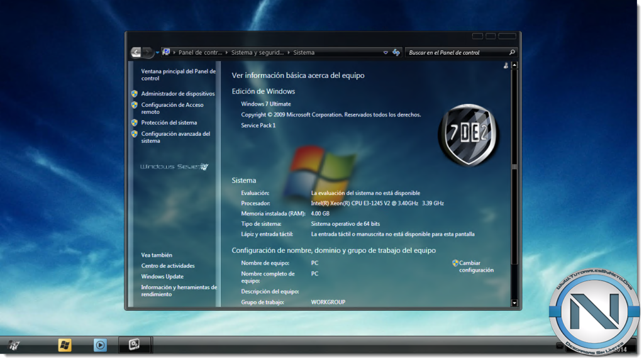Screen dimensions: 644x361
Task: Open the Start menu from taskbar
Action: [x=14, y=345]
